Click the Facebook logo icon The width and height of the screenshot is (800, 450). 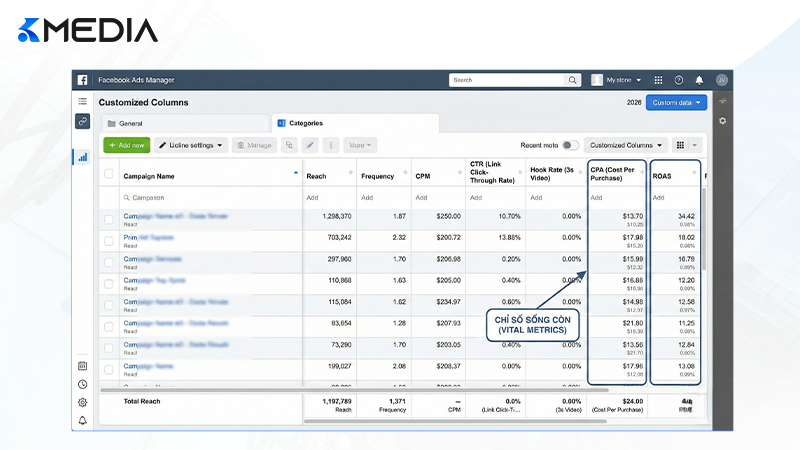click(x=82, y=80)
